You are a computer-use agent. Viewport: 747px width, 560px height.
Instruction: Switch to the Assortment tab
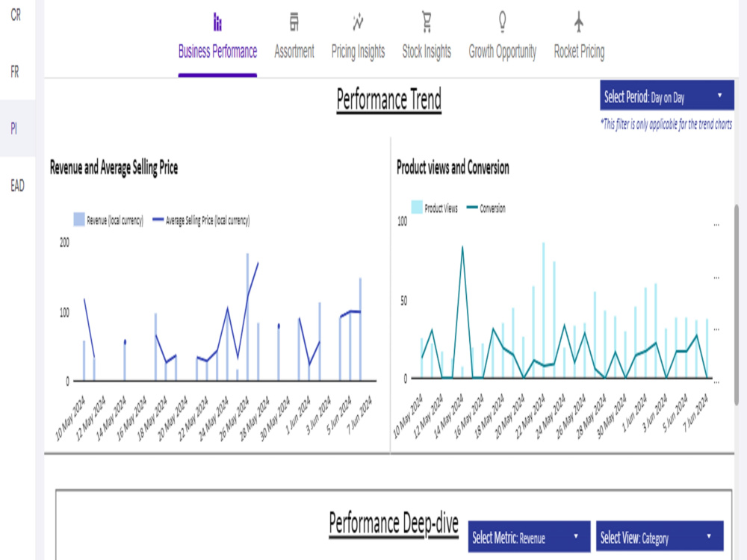tap(294, 43)
